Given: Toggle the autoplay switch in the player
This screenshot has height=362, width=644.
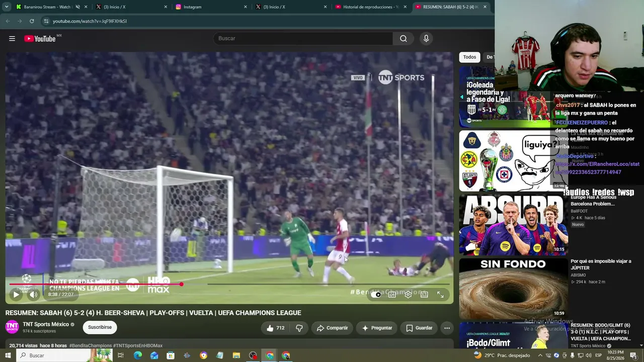Looking at the screenshot, I should [376, 295].
